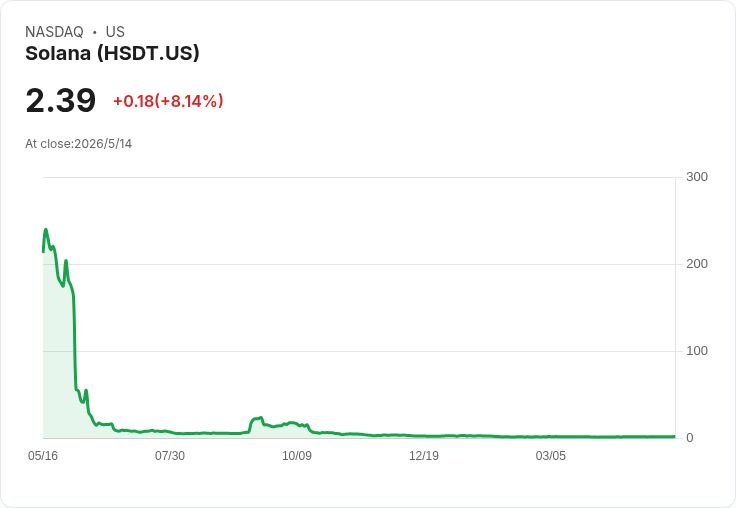This screenshot has height=508, width=736.
Task: Click the 200 price axis label
Action: pos(697,264)
